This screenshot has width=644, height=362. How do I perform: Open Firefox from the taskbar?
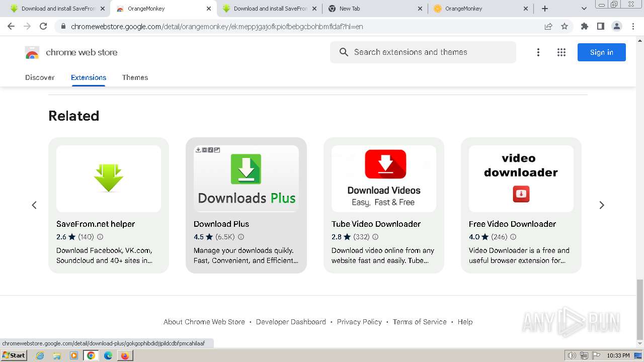pyautogui.click(x=124, y=355)
